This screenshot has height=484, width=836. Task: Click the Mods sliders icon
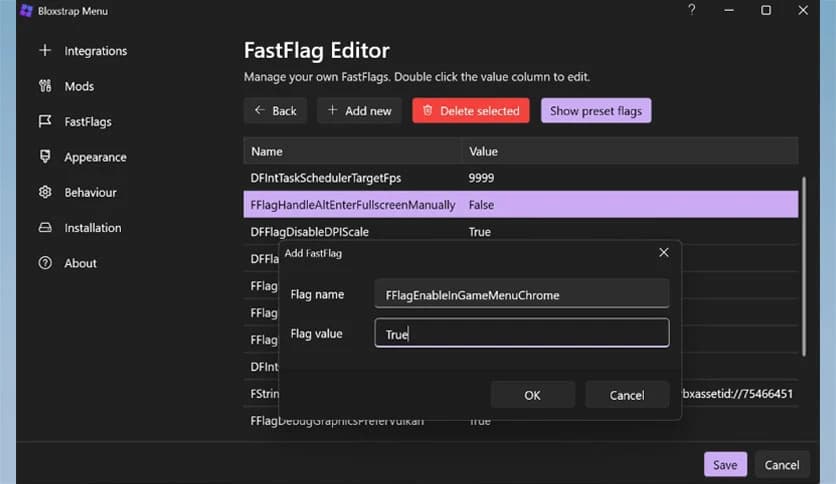click(x=44, y=86)
